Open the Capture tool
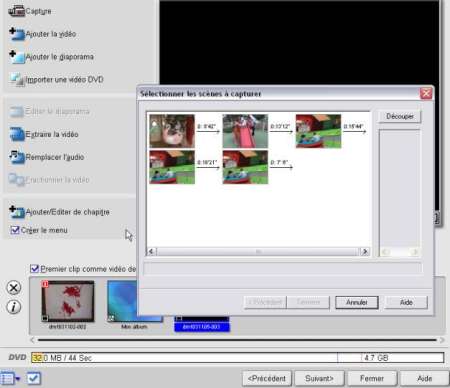This screenshot has height=388, width=450. click(30, 11)
